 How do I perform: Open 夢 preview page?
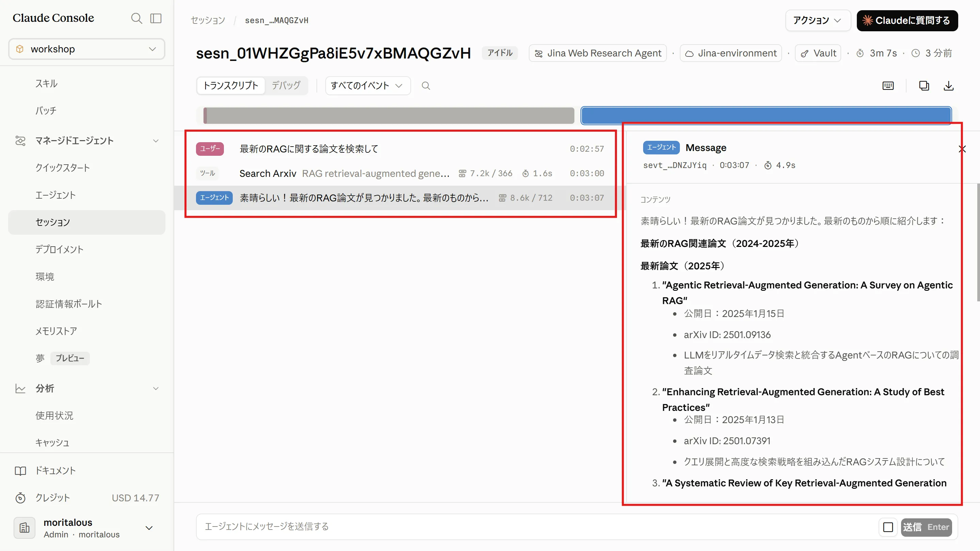[x=40, y=358]
